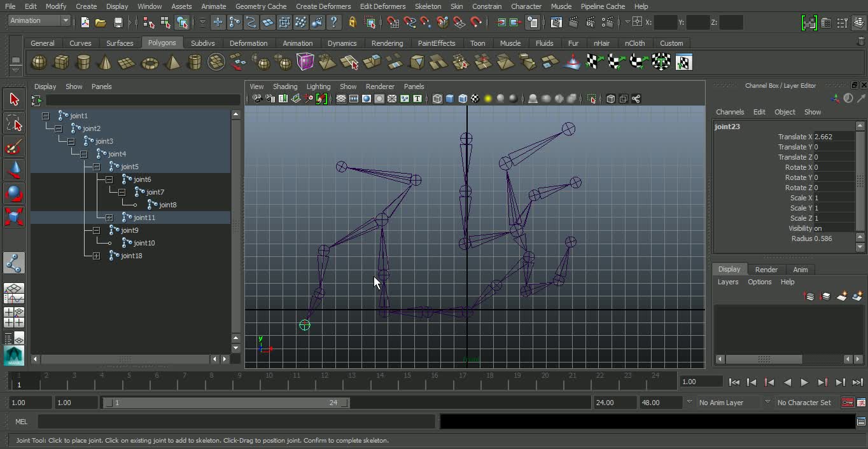
Task: Switch to the Surfaces shelf tab
Action: coord(120,43)
